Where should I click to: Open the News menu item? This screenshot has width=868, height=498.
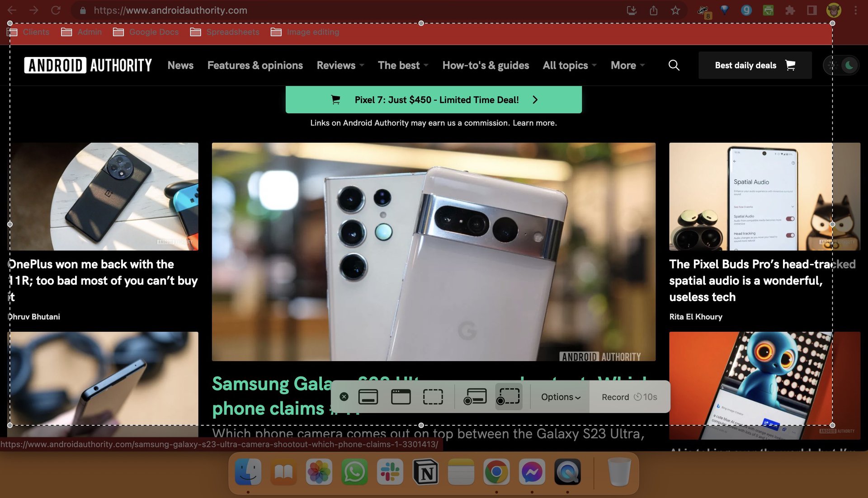[180, 65]
